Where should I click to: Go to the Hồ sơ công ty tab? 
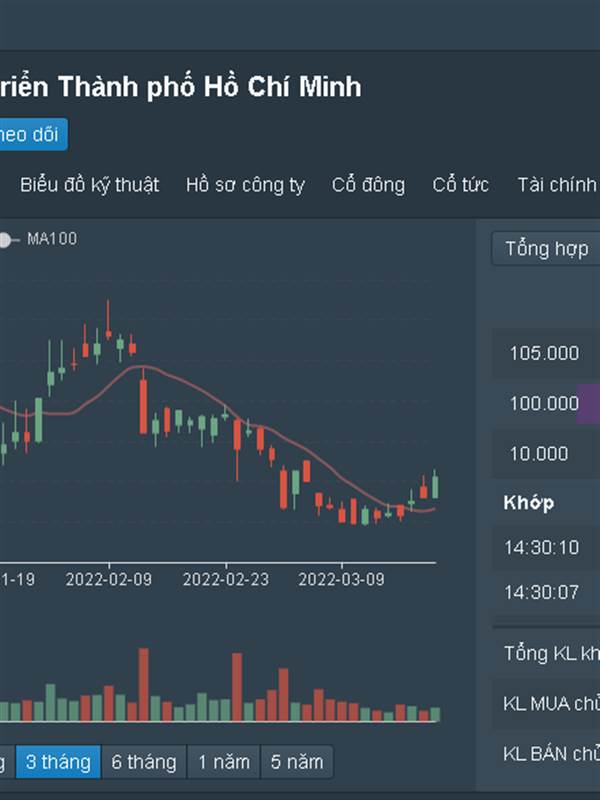pyautogui.click(x=245, y=185)
